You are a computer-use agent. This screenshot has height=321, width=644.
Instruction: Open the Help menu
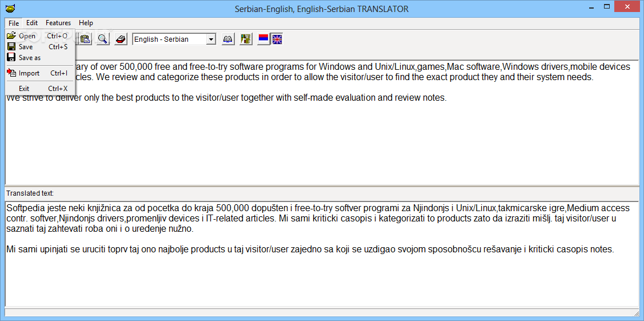coord(86,23)
